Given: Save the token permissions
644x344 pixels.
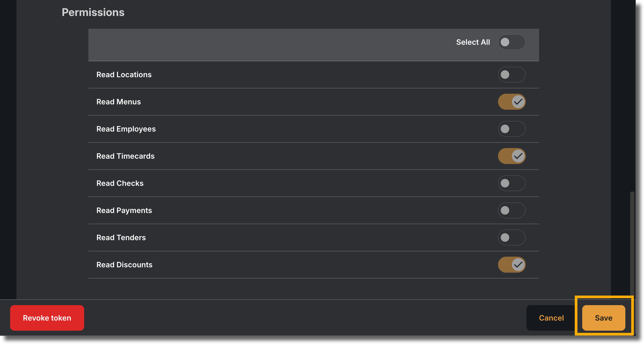Looking at the screenshot, I should [604, 318].
